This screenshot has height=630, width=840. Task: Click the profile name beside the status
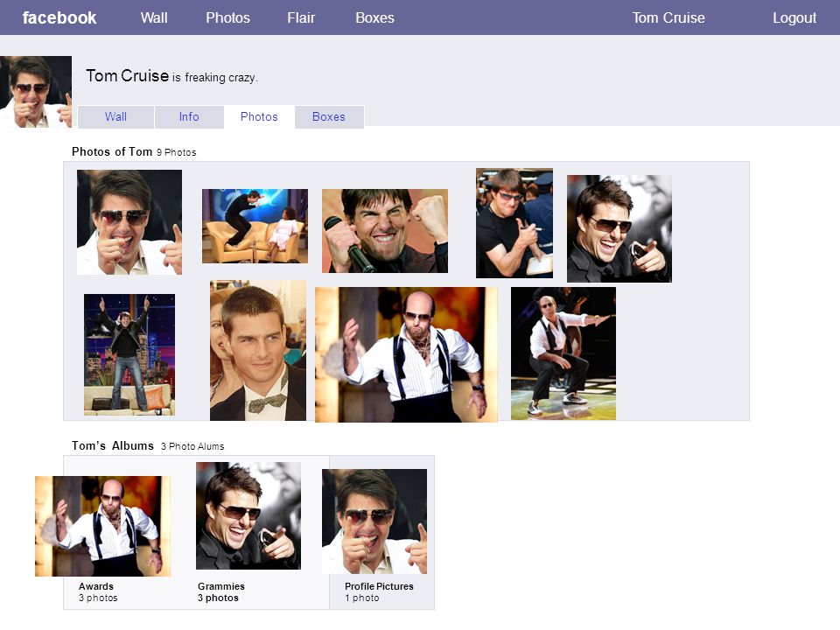click(128, 76)
